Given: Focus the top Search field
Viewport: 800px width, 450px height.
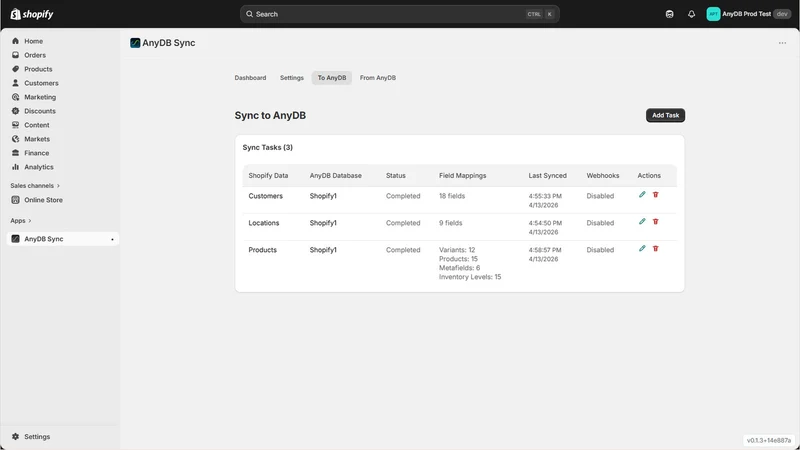Looking at the screenshot, I should click(399, 14).
